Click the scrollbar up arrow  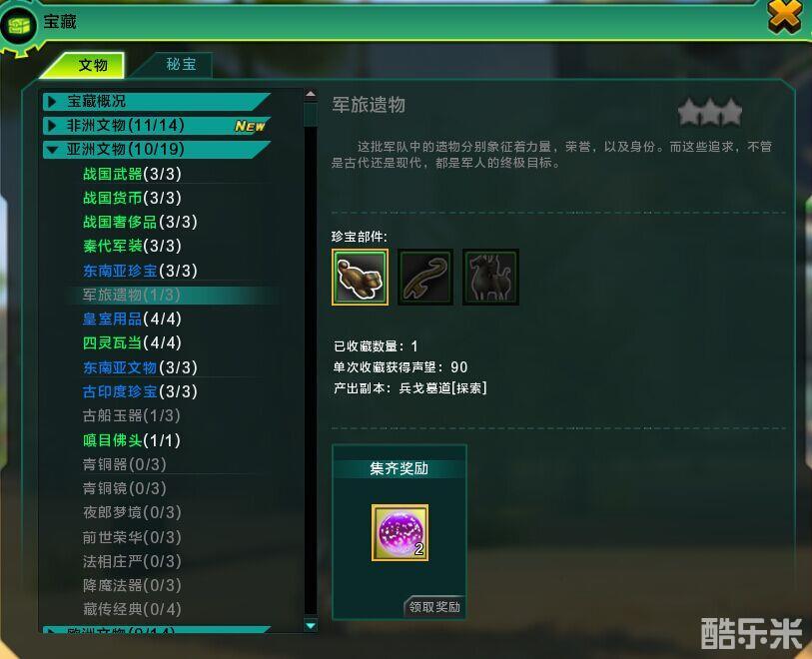(311, 95)
